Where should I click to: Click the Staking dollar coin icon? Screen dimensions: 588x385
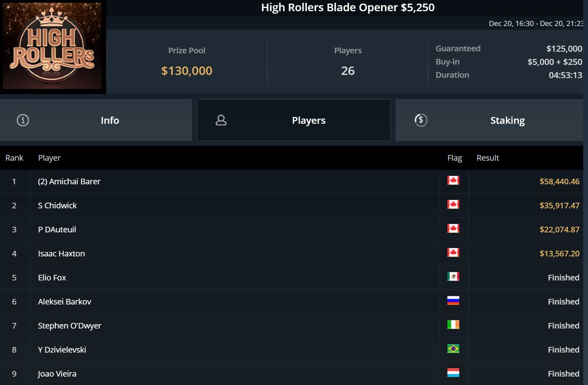(421, 120)
